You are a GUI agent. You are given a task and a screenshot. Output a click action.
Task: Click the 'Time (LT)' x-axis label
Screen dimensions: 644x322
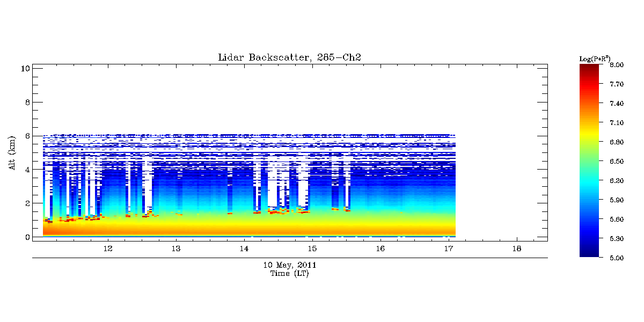coord(289,273)
